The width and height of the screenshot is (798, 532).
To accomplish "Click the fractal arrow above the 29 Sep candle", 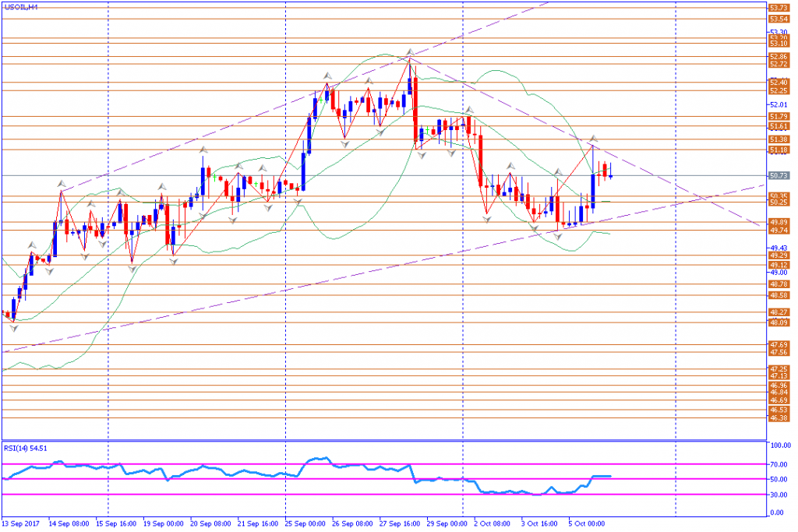I will [x=468, y=109].
